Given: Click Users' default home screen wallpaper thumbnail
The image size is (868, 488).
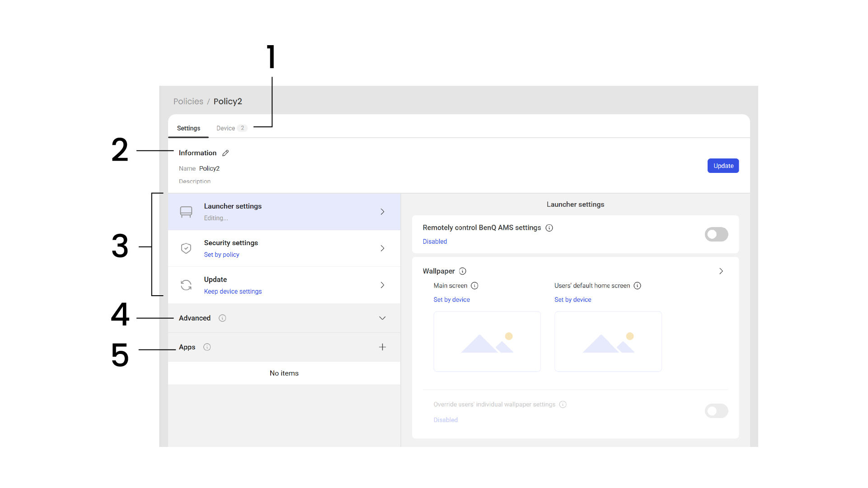Looking at the screenshot, I should pos(608,342).
